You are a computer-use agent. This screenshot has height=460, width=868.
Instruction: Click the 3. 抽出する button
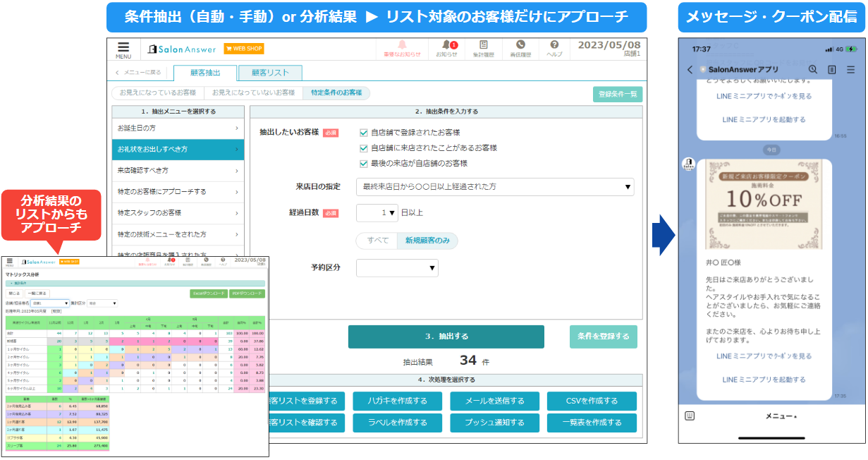(x=446, y=337)
